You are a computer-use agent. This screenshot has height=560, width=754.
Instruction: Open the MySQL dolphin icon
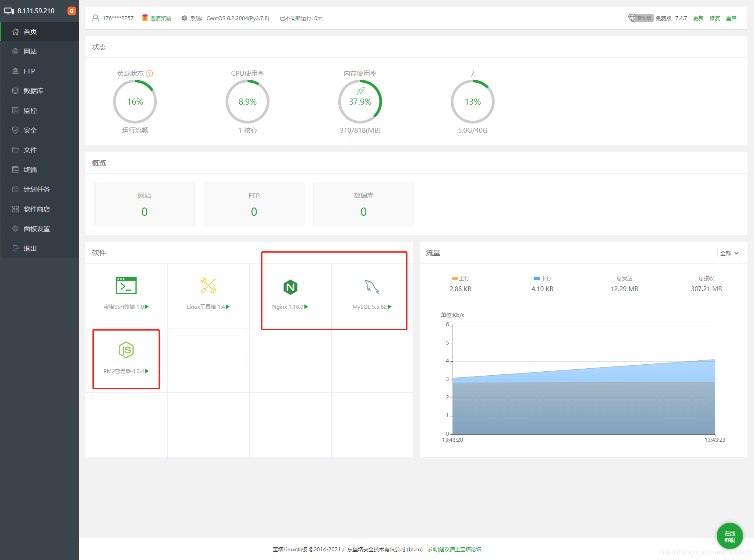coord(372,287)
